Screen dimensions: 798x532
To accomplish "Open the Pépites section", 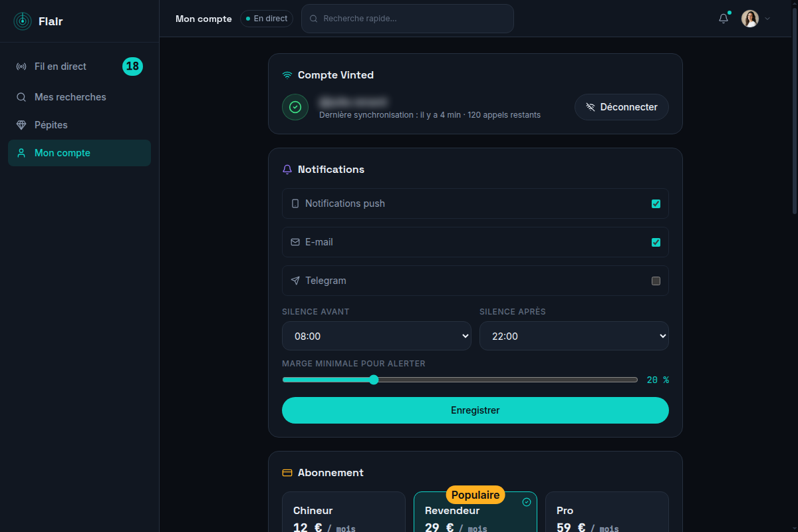I will (x=79, y=125).
